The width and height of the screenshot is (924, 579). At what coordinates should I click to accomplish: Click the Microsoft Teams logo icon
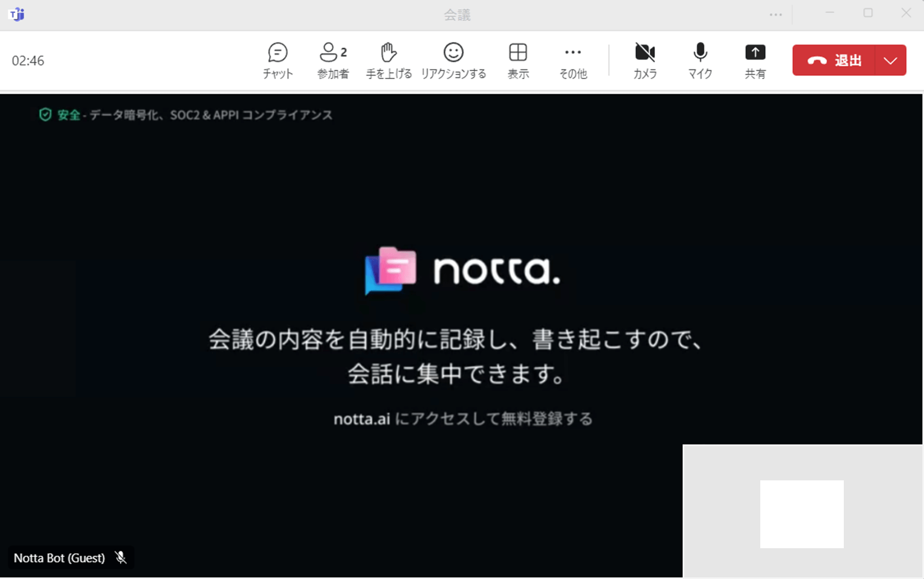[x=17, y=14]
